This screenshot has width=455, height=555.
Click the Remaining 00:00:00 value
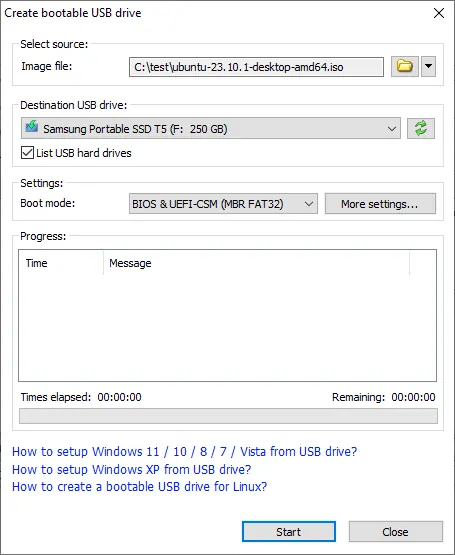(413, 397)
